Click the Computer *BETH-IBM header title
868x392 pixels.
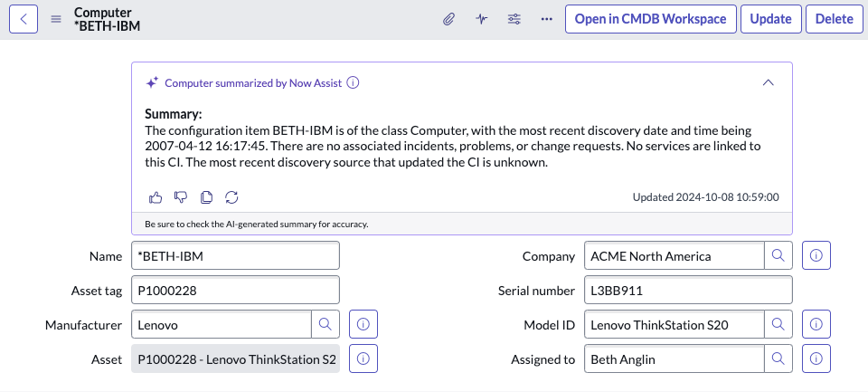coord(107,19)
